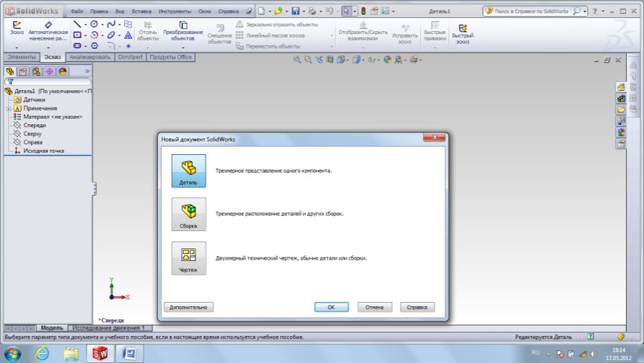Switch to Исследование движения 1 tab
Viewport: 644px width, 363px height.
tap(109, 328)
